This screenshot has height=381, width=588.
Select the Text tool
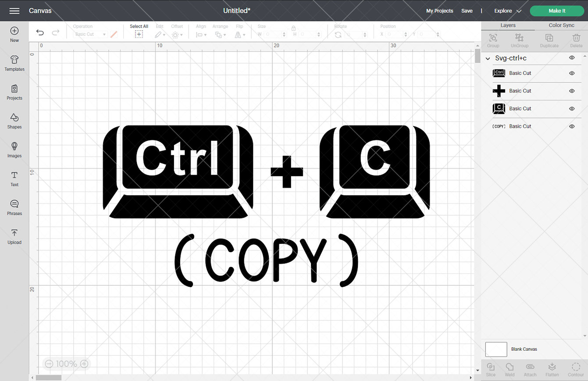point(14,179)
